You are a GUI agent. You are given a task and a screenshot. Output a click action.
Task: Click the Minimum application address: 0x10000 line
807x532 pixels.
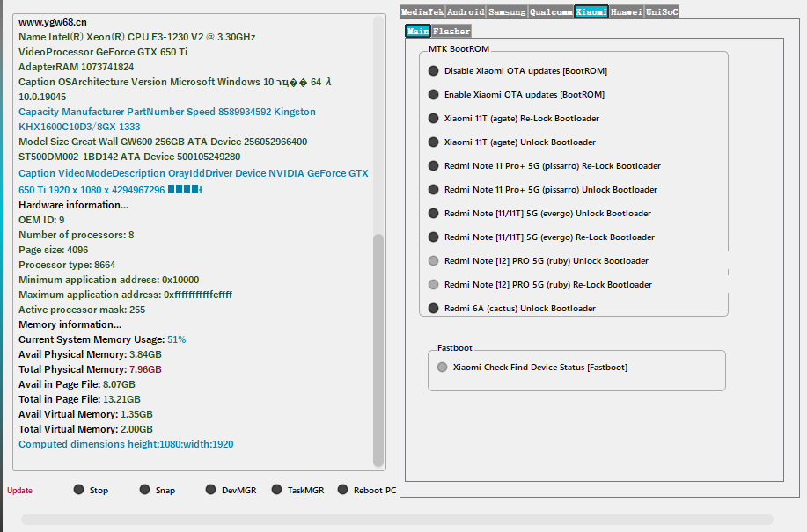pyautogui.click(x=109, y=279)
